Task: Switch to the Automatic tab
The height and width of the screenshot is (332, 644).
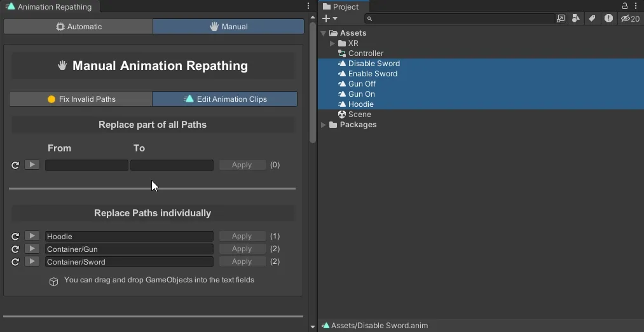Action: 78,27
